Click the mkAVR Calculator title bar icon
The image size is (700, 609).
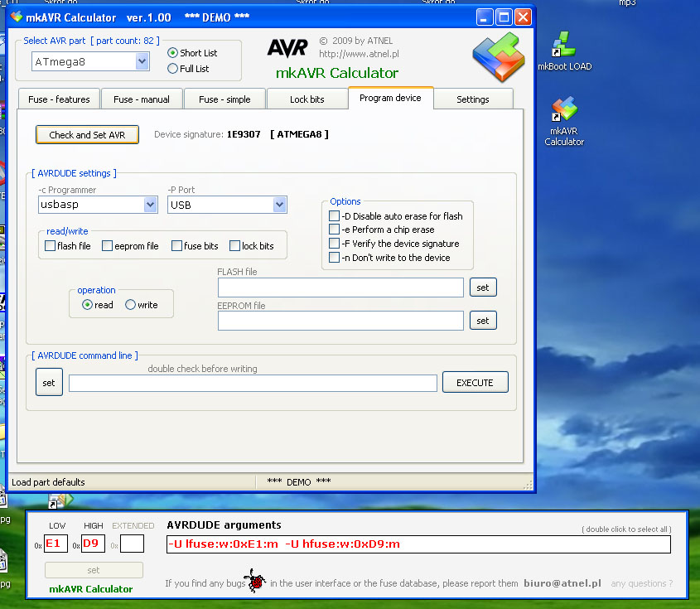(x=14, y=17)
